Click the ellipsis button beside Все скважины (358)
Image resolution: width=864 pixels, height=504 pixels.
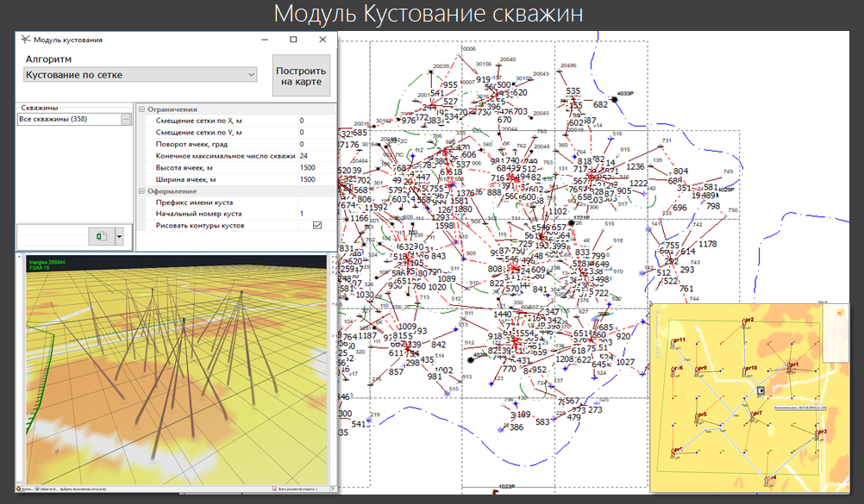pyautogui.click(x=126, y=119)
